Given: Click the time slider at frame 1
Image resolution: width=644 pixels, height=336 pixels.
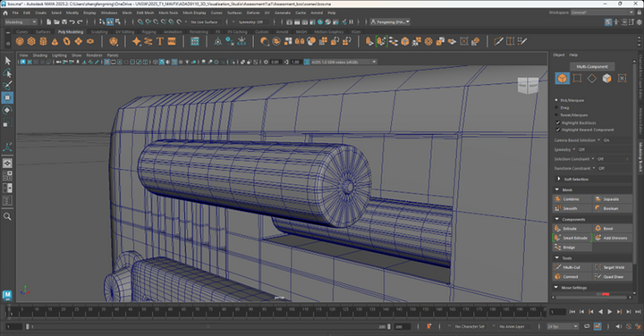Looking at the screenshot, I should [x=11, y=312].
